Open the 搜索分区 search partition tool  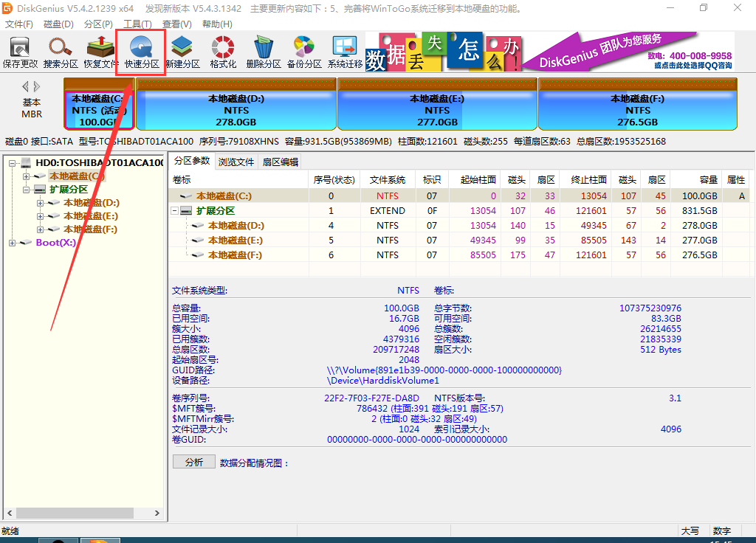(61, 52)
